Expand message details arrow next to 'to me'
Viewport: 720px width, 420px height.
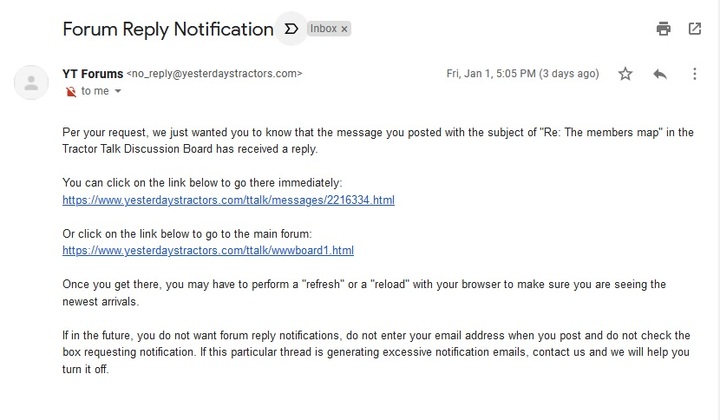pyautogui.click(x=118, y=91)
